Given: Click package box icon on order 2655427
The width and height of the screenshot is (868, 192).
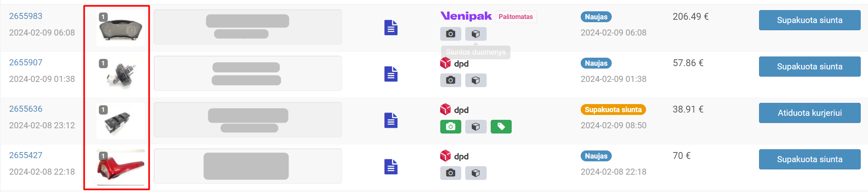Looking at the screenshot, I should point(476,173).
